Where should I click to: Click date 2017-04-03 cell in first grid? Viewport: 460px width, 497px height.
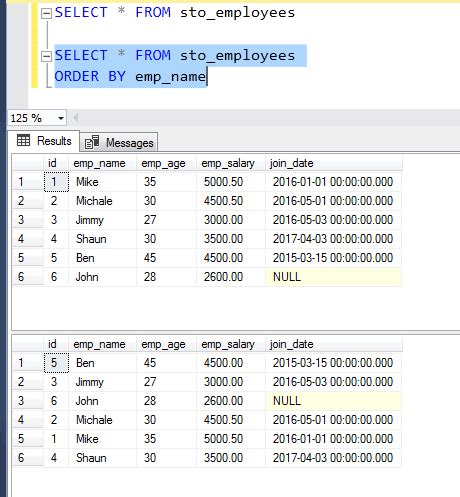point(333,239)
